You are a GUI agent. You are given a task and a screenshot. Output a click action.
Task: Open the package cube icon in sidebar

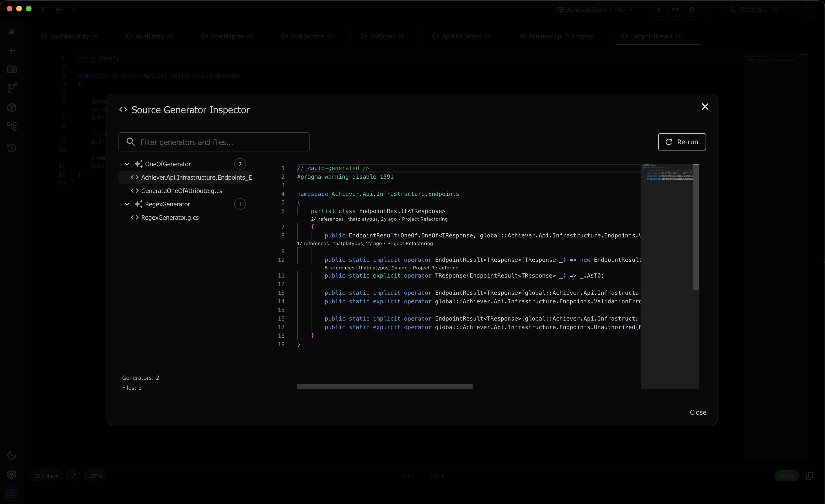point(12,107)
